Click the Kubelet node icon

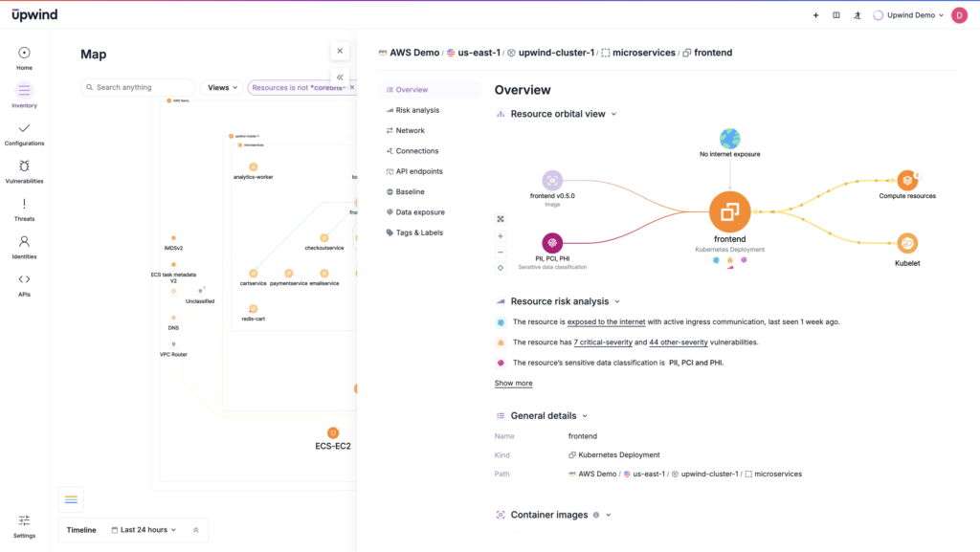pyautogui.click(x=906, y=243)
